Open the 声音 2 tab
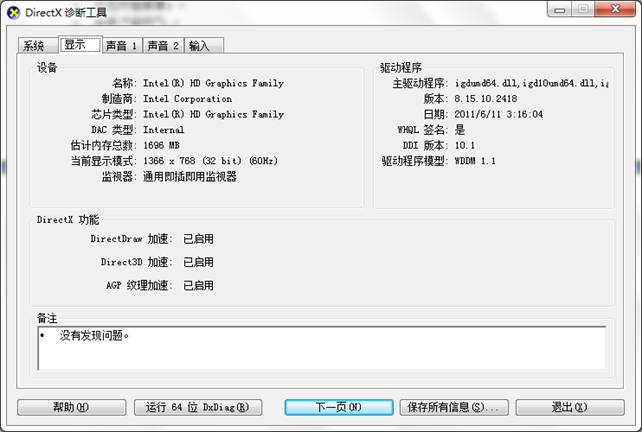Image resolution: width=642 pixels, height=432 pixels. (163, 45)
